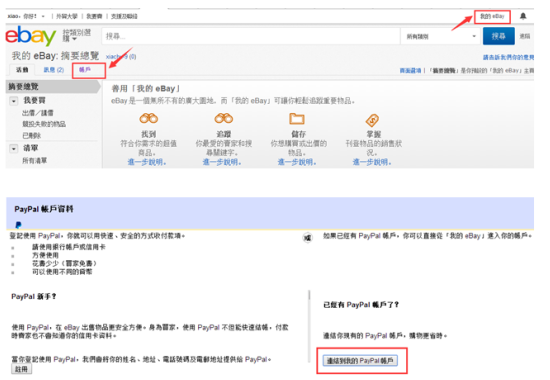Open 進一步說明 link under 儲存
550x380 pixels.
297,162
